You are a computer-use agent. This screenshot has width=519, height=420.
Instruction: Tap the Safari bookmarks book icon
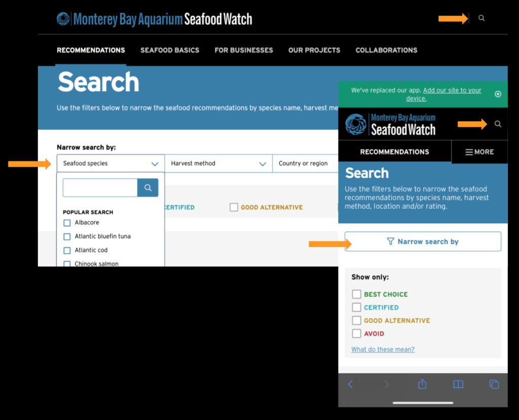point(458,384)
